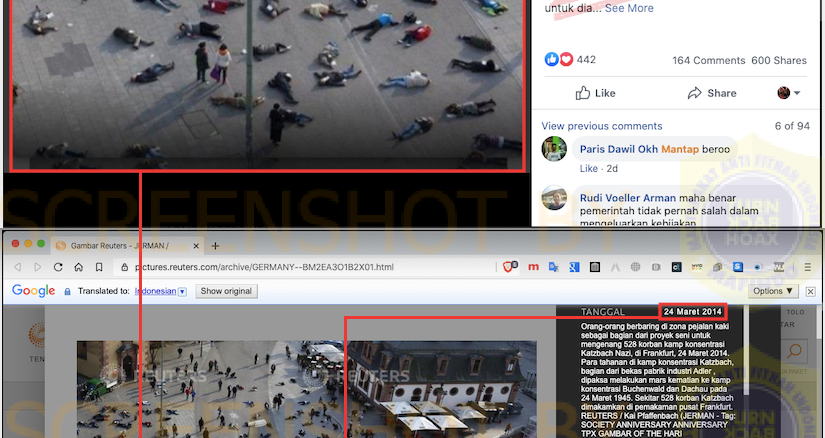Click the pictures.reuters.com URL address field

click(305, 267)
